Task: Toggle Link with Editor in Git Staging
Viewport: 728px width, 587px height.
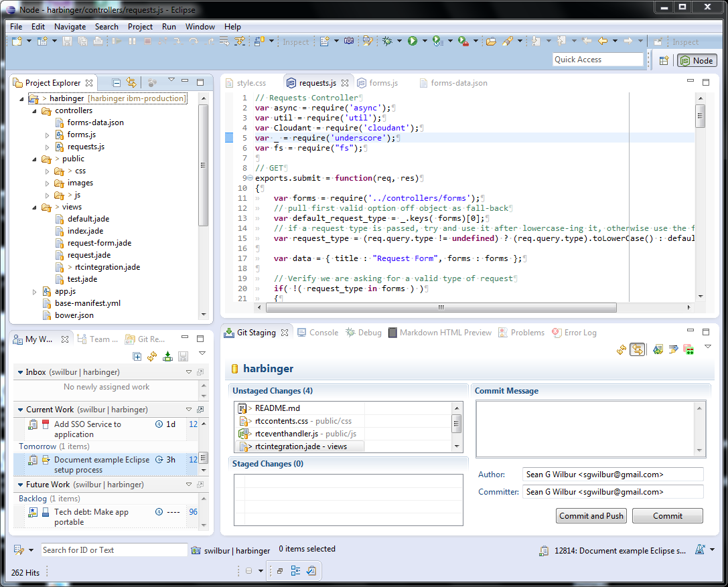Action: pyautogui.click(x=638, y=350)
